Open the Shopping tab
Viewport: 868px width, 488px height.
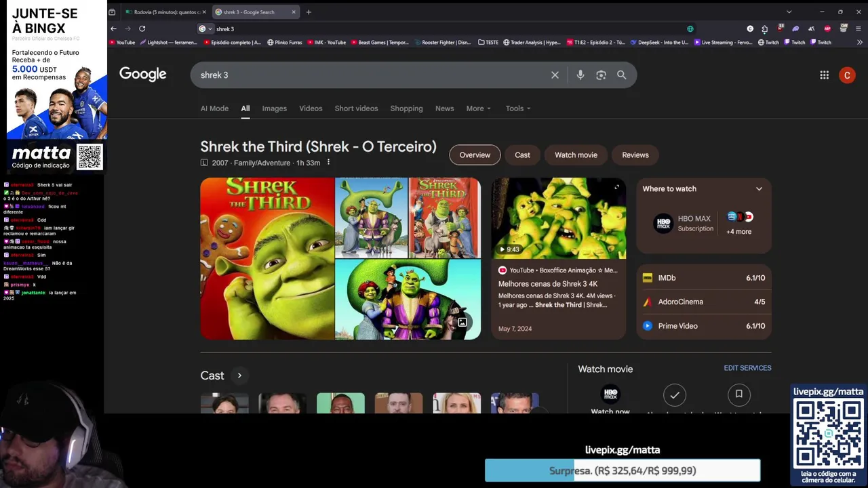coord(406,108)
